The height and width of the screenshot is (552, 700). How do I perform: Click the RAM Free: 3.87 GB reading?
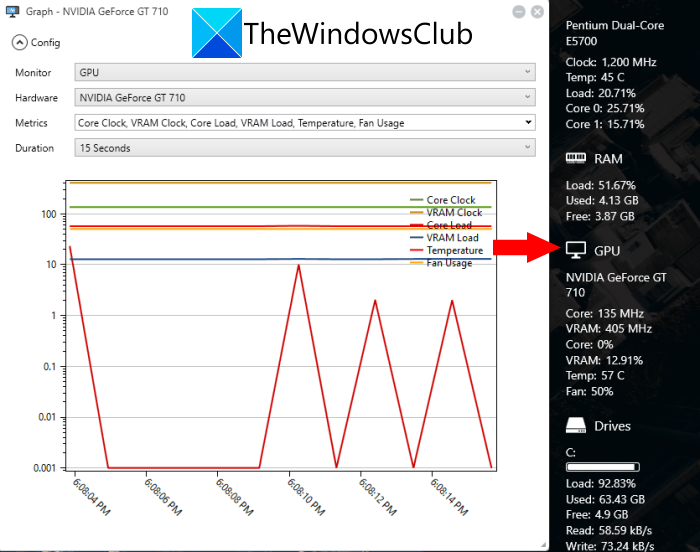click(x=600, y=216)
